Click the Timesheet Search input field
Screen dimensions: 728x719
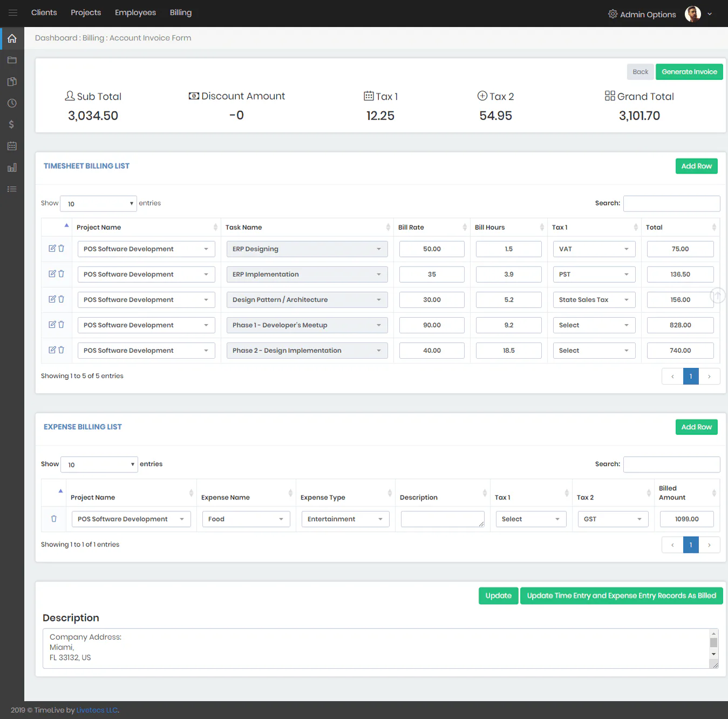pos(671,203)
